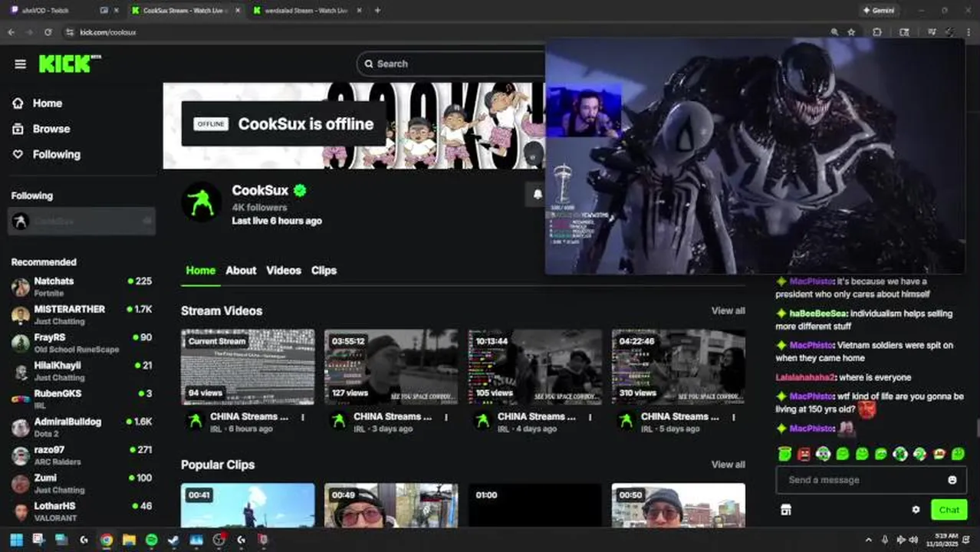Click MacPhisto username in Vietnam soldiers message
The image size is (980, 552).
[811, 346]
